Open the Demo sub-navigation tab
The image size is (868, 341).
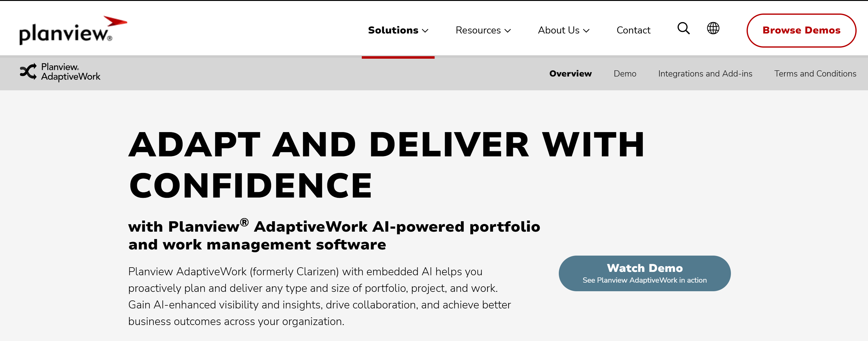625,73
